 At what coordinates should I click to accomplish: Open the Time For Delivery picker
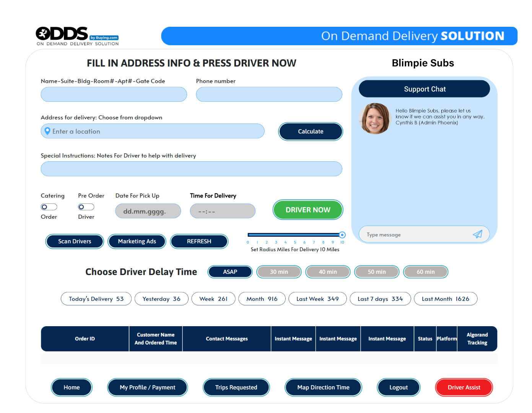pyautogui.click(x=223, y=211)
